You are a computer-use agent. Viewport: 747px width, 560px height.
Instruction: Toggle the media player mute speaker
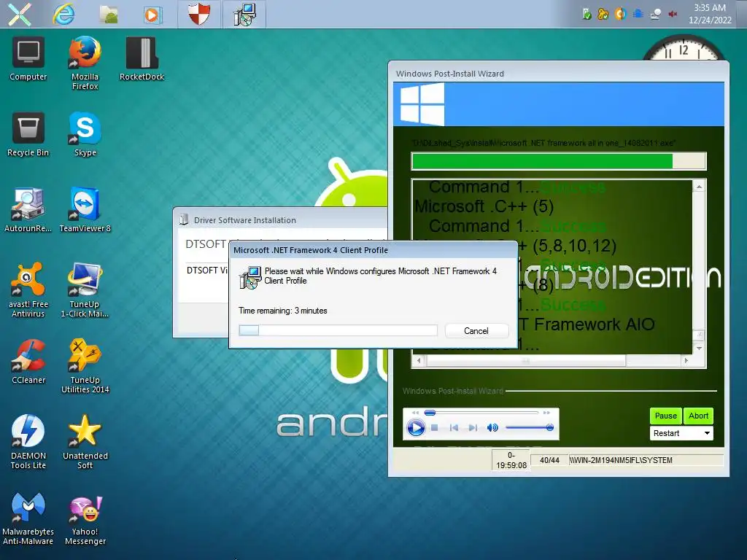tap(492, 427)
